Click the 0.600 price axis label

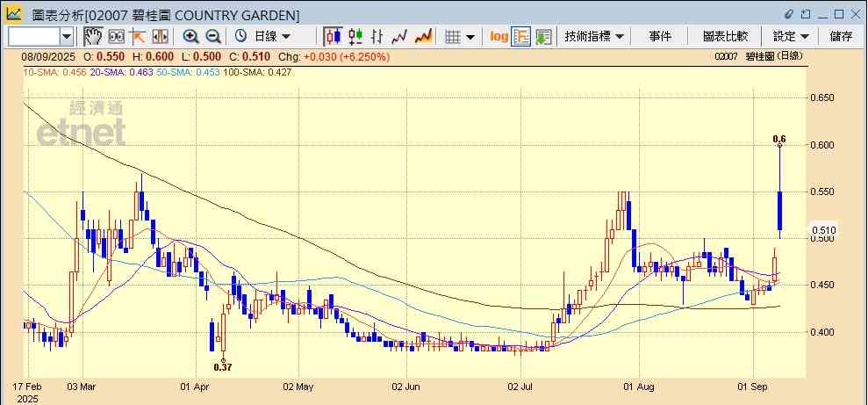pyautogui.click(x=822, y=145)
